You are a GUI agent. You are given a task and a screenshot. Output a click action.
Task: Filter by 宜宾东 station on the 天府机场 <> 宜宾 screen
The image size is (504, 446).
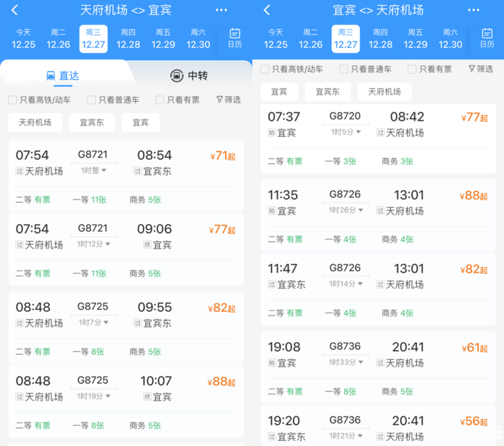point(92,123)
